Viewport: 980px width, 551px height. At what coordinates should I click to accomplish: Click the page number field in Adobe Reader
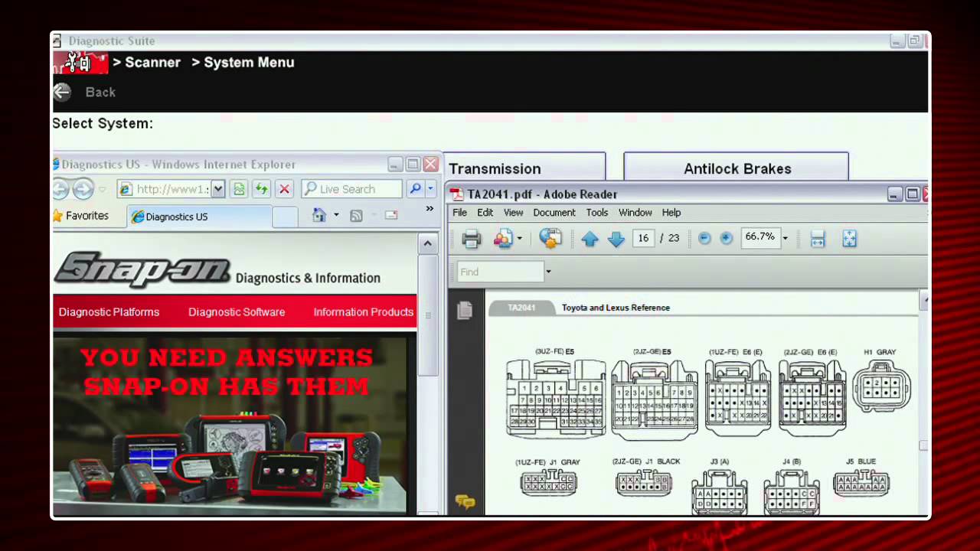click(643, 238)
